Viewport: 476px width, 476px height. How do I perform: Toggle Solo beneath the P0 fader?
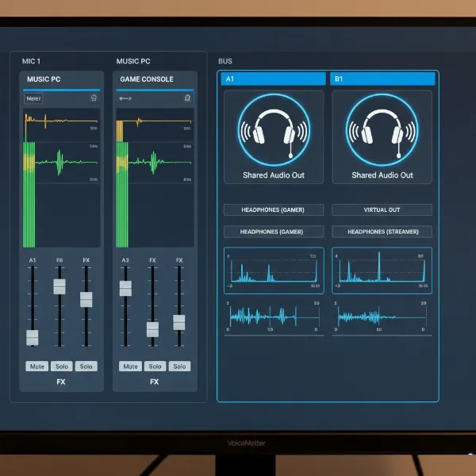pos(62,367)
